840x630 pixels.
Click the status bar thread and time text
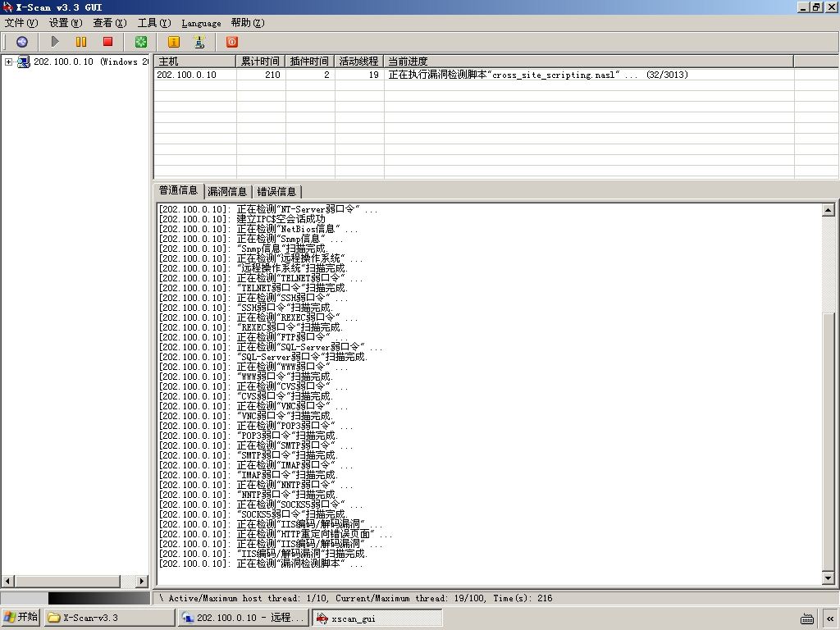click(x=356, y=598)
